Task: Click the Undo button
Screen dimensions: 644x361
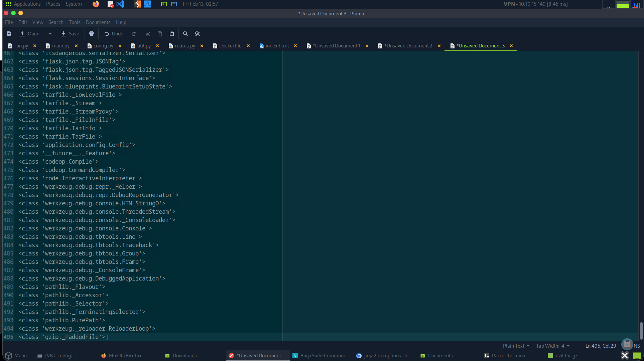Action: click(114, 34)
